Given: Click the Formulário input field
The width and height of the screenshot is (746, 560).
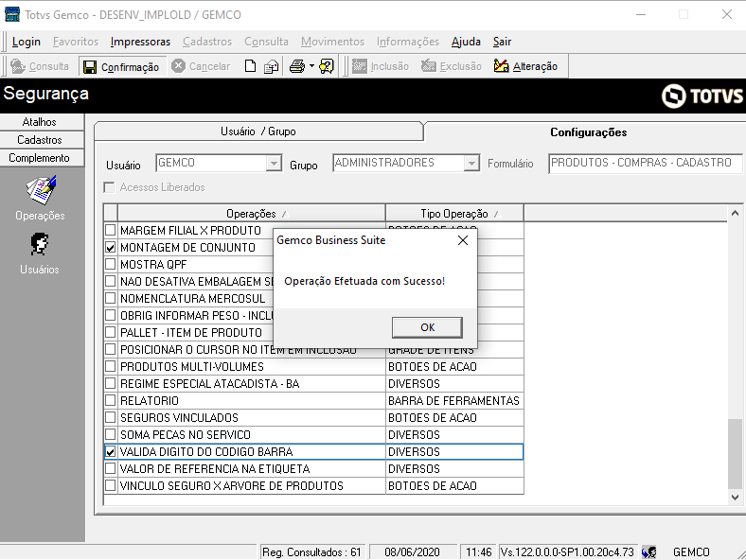Looking at the screenshot, I should 646,163.
